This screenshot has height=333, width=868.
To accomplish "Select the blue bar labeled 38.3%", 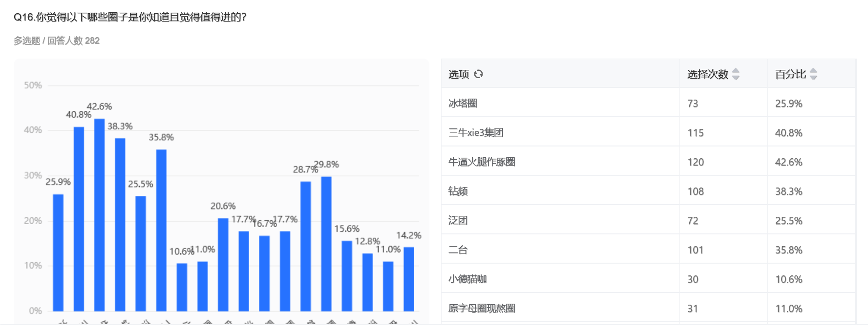I will click(120, 225).
